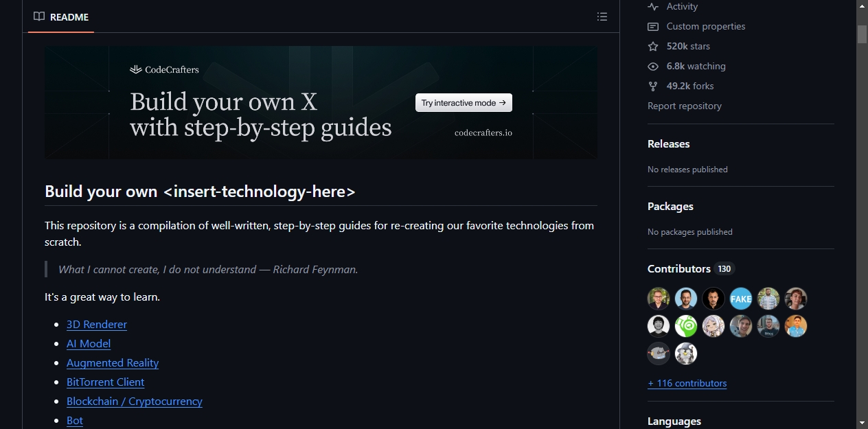
Task: Click the CodeCrafters logo in the banner
Action: pos(165,69)
